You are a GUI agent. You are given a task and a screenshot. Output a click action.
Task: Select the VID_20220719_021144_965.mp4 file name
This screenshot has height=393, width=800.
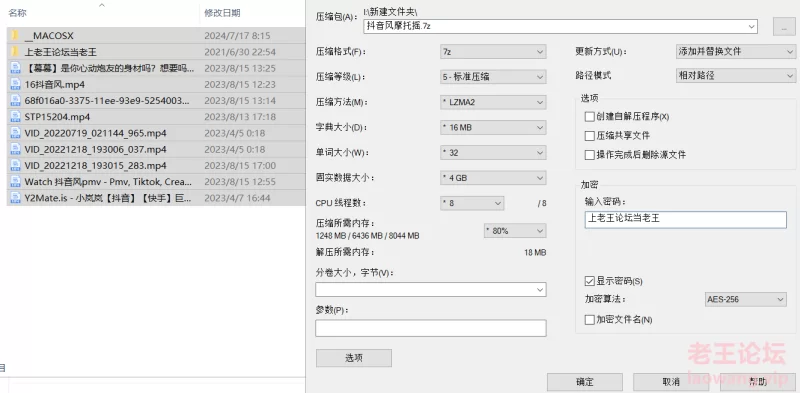click(95, 133)
